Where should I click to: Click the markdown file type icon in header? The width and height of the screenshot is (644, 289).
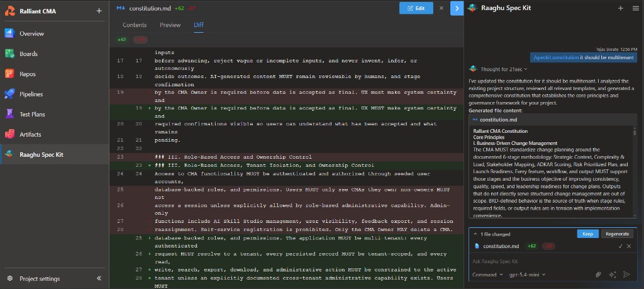[x=121, y=8]
